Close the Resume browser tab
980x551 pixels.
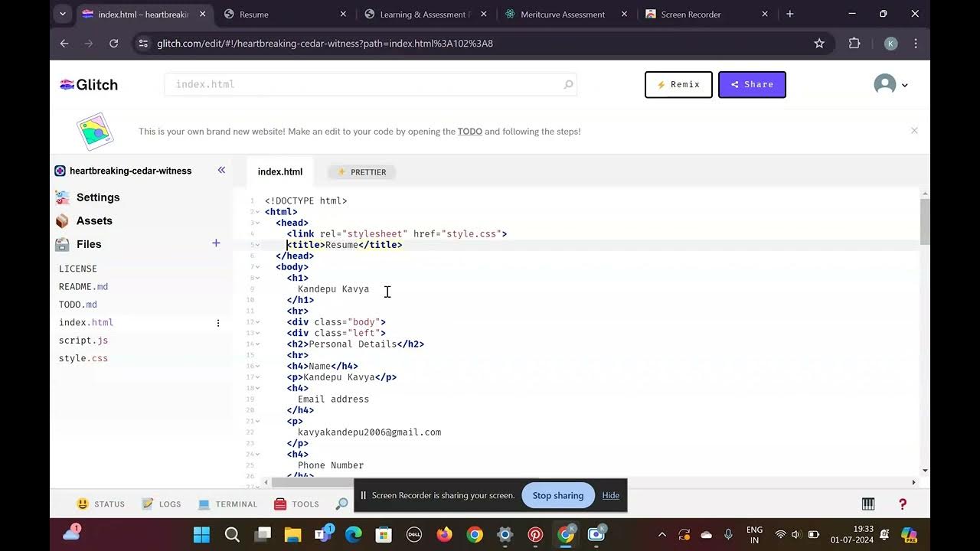[343, 14]
